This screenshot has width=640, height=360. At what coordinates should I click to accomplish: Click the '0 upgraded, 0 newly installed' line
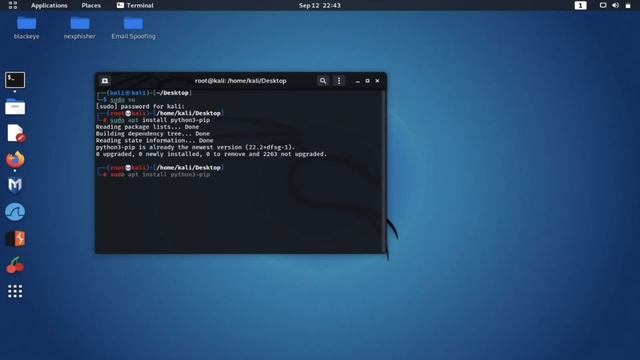click(211, 154)
